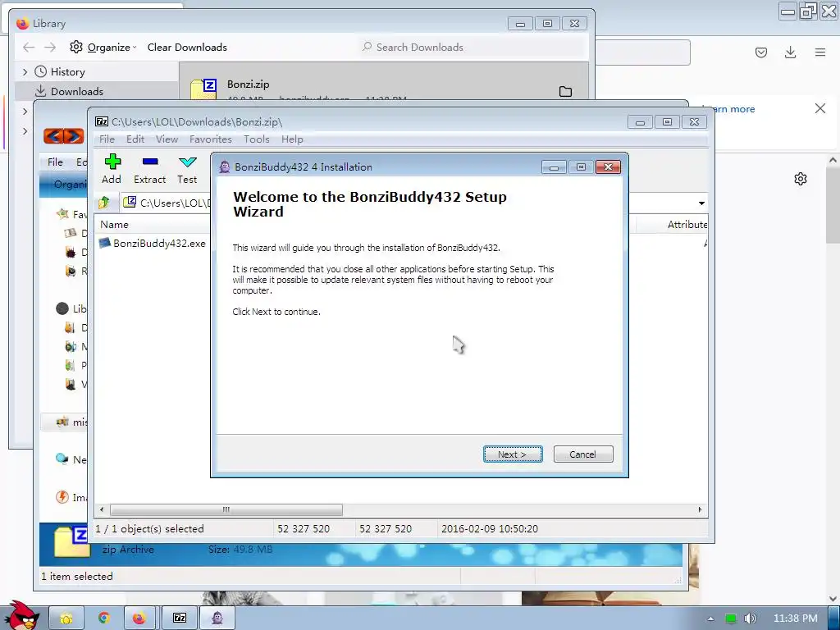Click the Libraries icon in Explorer sidebar
840x630 pixels.
62,308
